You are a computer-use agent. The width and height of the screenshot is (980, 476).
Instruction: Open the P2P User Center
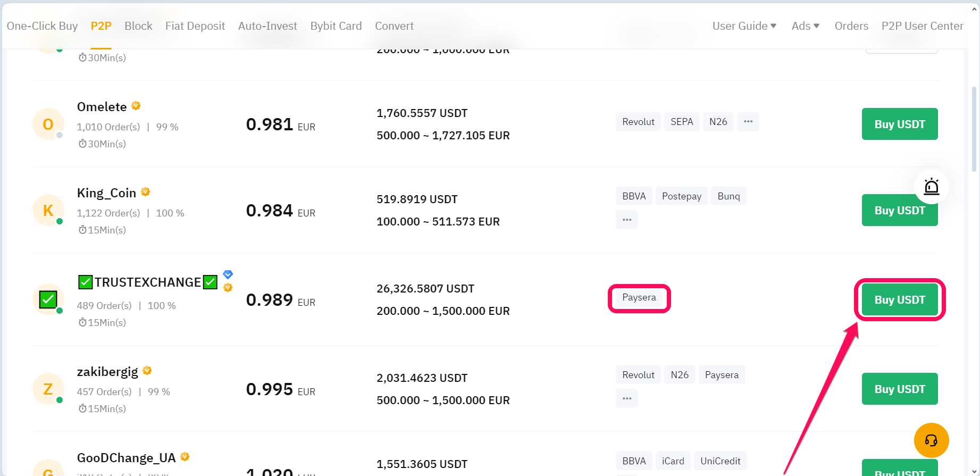(x=922, y=26)
